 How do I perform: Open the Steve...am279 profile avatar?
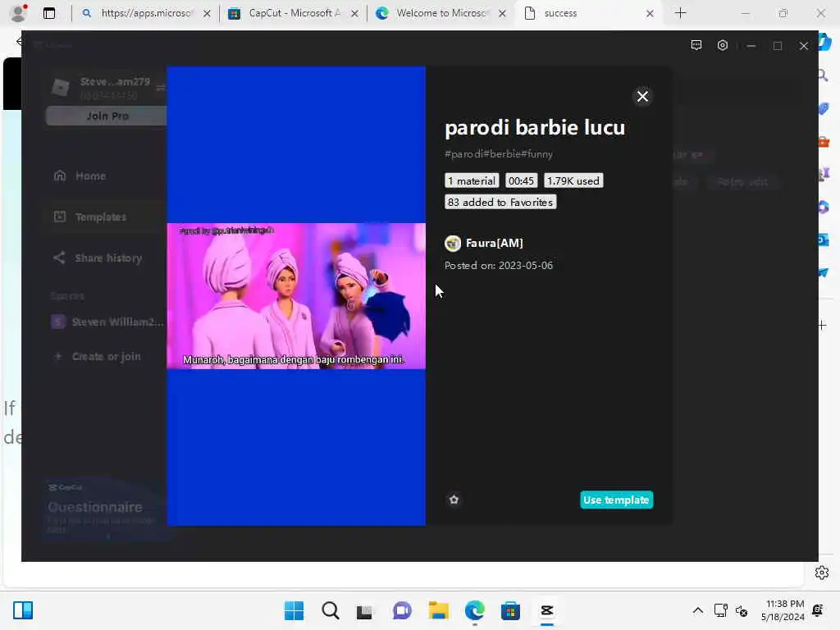coord(61,87)
